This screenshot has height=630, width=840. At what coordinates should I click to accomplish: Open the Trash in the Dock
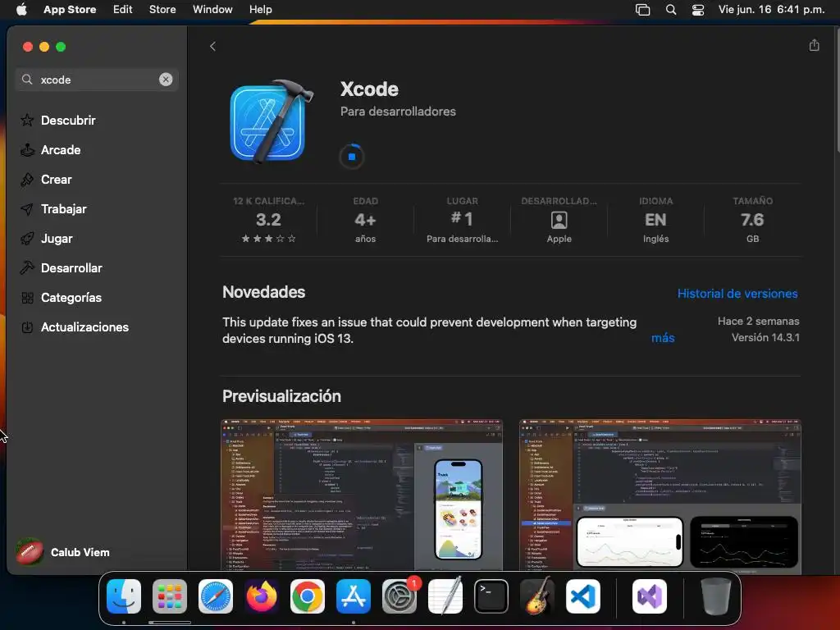click(715, 596)
